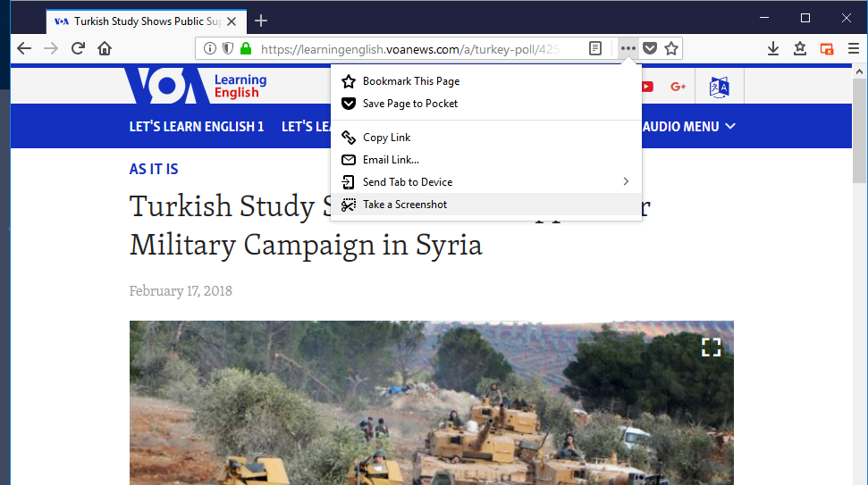Image resolution: width=868 pixels, height=485 pixels.
Task: Choose Copy Link from page actions
Action: (x=386, y=138)
